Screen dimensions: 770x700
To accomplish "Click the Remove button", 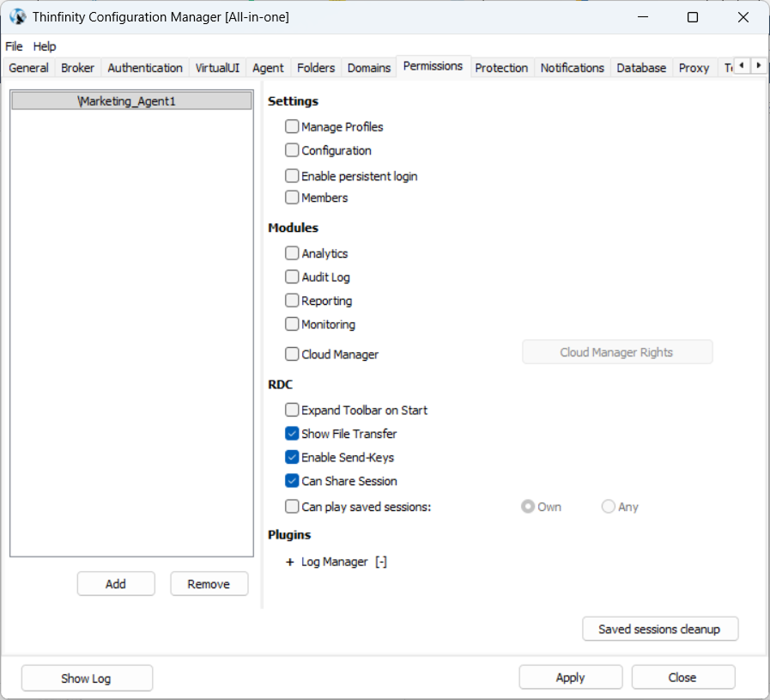I will click(x=209, y=583).
